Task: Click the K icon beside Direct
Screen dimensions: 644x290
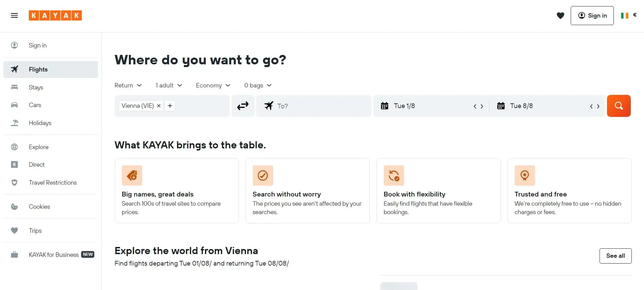Action: [x=14, y=165]
